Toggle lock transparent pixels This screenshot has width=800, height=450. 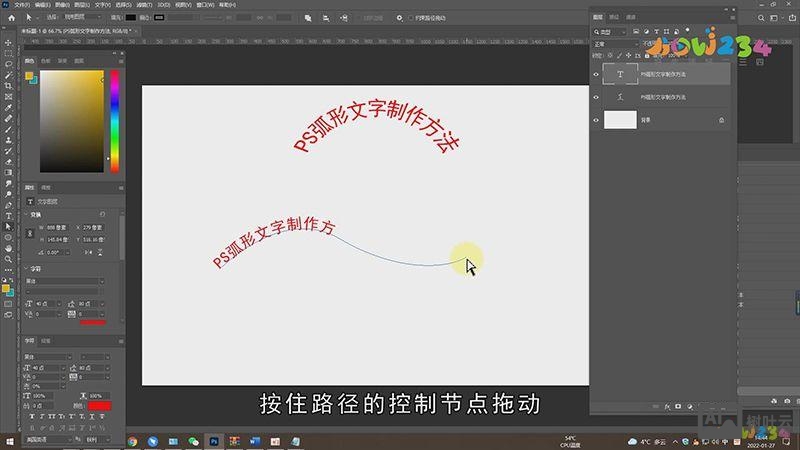tap(610, 56)
